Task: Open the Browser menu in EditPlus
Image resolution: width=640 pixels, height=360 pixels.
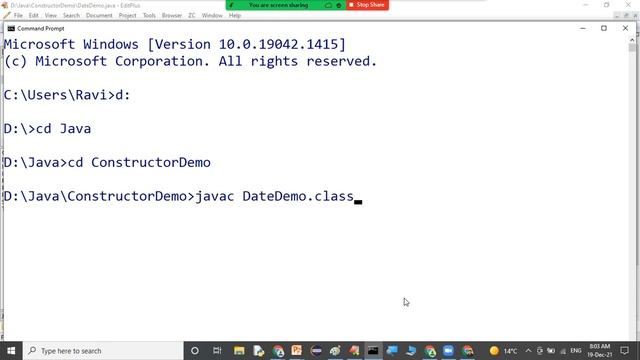Action: 172,16
